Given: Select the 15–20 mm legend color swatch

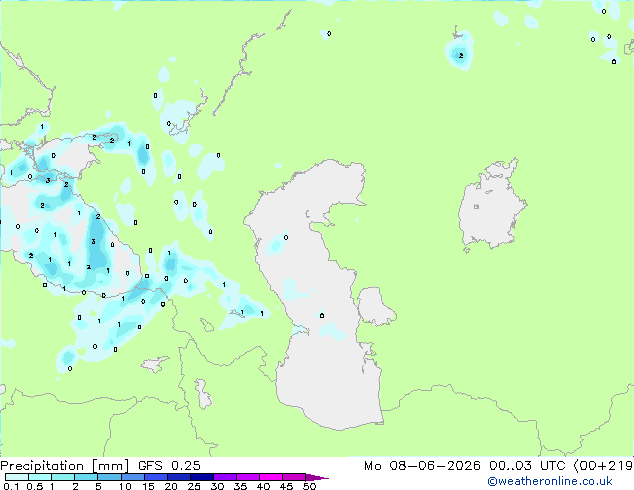Looking at the screenshot, I should click(155, 477).
